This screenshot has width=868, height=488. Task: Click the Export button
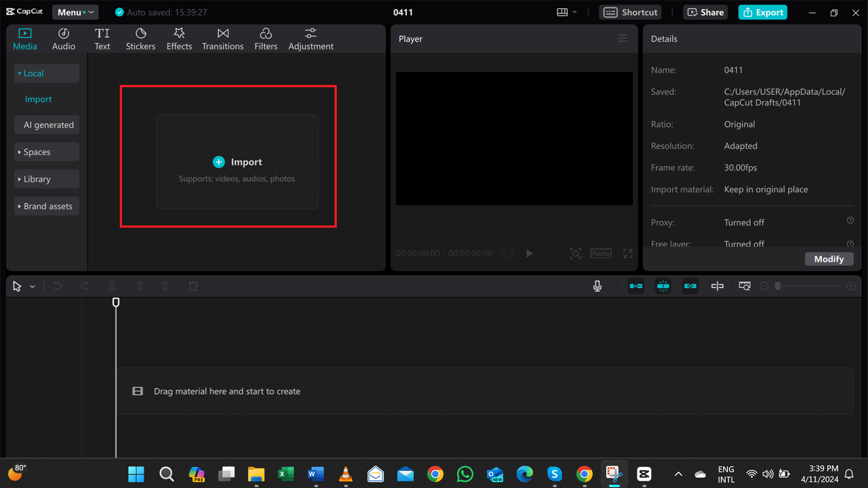click(762, 12)
